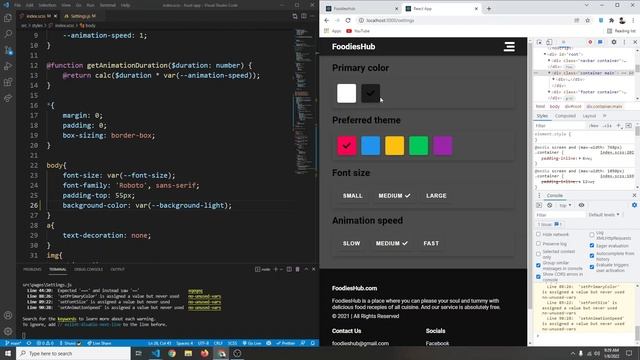640x360 pixels.
Task: Open Run and Debug view in activity bar
Action: [x=8, y=66]
